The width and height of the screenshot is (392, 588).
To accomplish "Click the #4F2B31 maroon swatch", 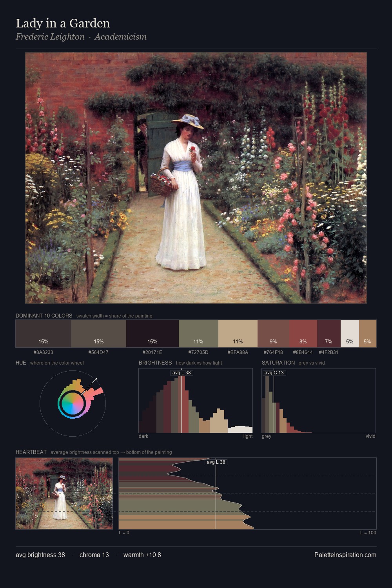I will coord(329,334).
